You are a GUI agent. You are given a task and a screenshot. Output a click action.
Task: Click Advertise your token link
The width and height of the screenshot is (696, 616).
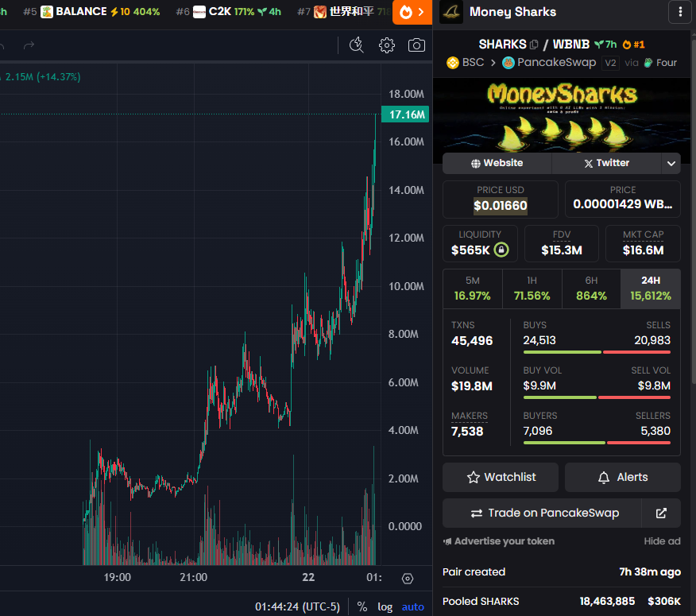[499, 541]
